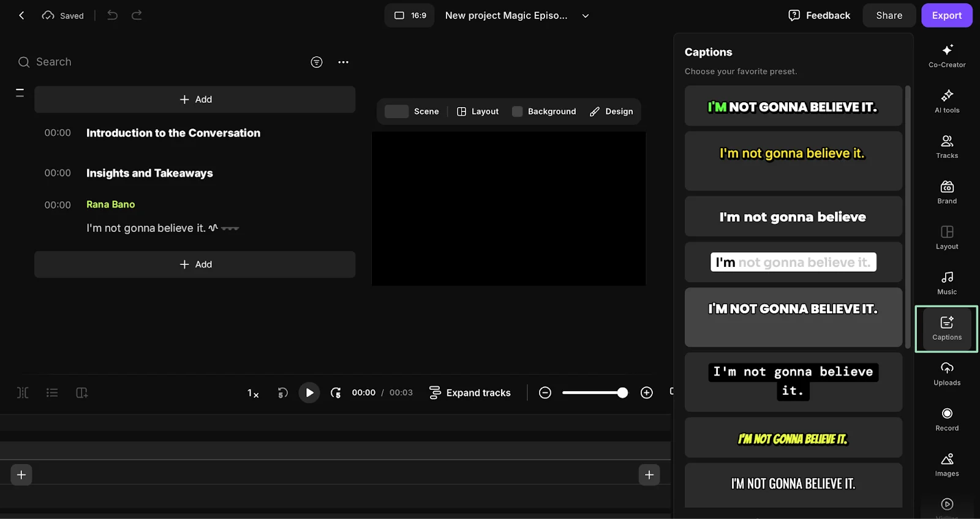Open the Feedback dialog
Screen dimensions: 980x519
(819, 15)
